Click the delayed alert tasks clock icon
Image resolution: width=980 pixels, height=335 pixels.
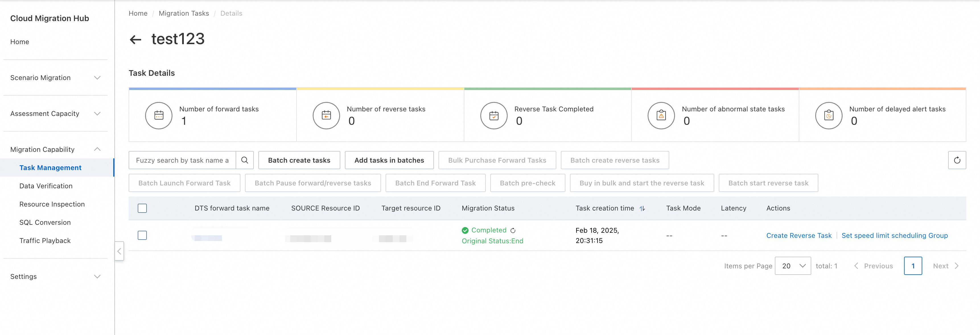pyautogui.click(x=829, y=115)
